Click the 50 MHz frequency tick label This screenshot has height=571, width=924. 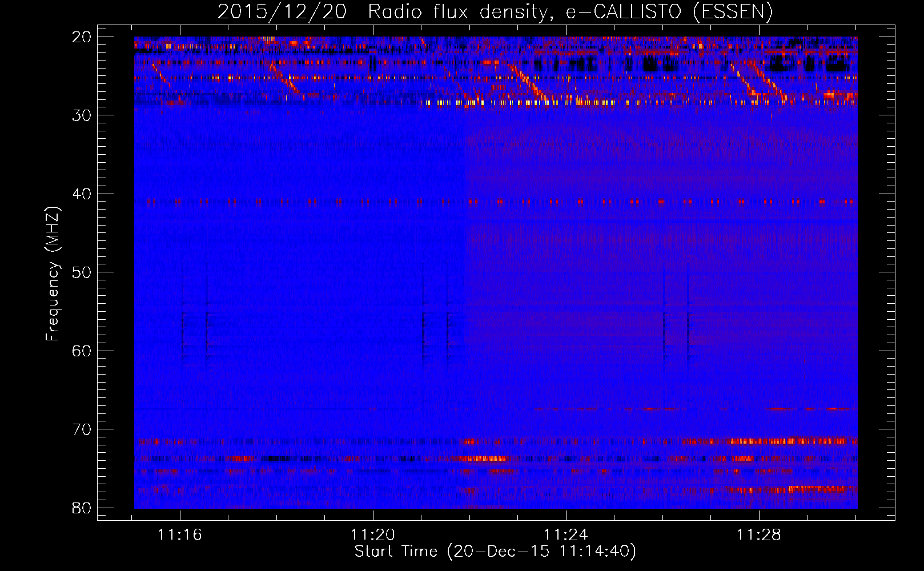(x=82, y=272)
